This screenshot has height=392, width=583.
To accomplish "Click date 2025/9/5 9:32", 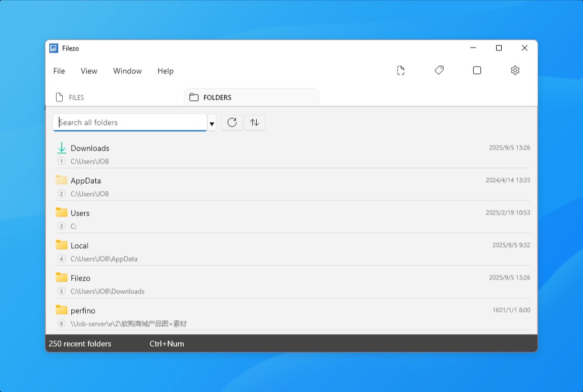I will pos(511,245).
